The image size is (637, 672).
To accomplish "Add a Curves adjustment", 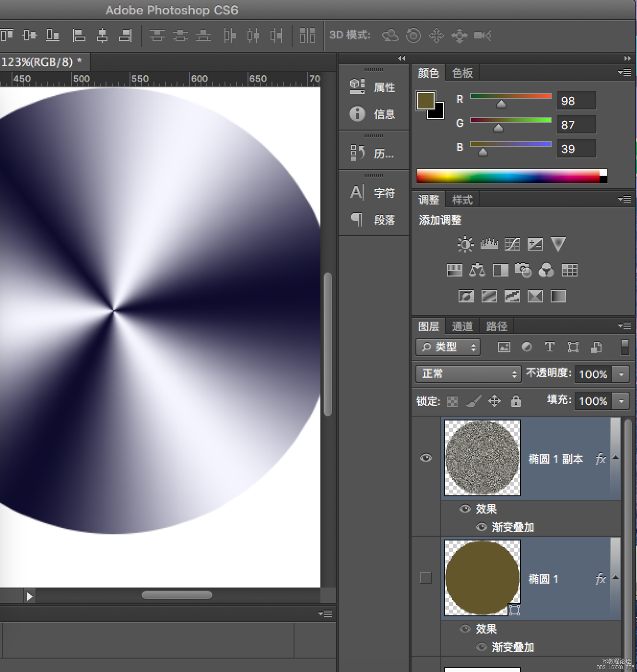I will (x=512, y=244).
